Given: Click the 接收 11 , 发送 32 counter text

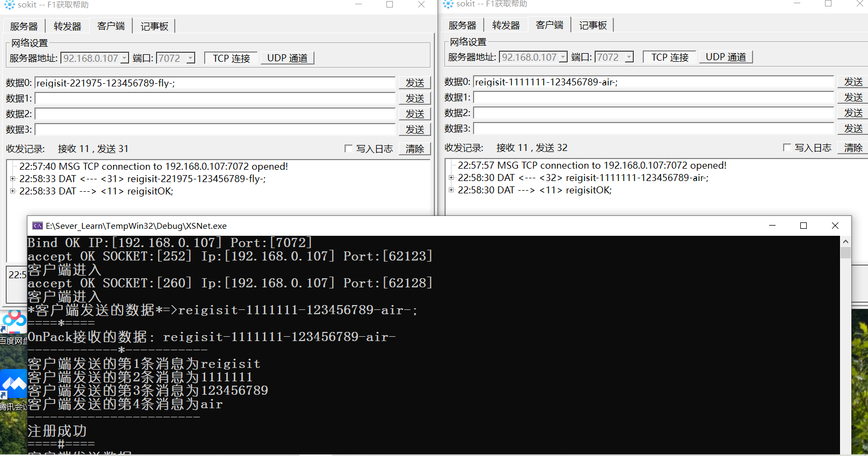Looking at the screenshot, I should pos(532,148).
